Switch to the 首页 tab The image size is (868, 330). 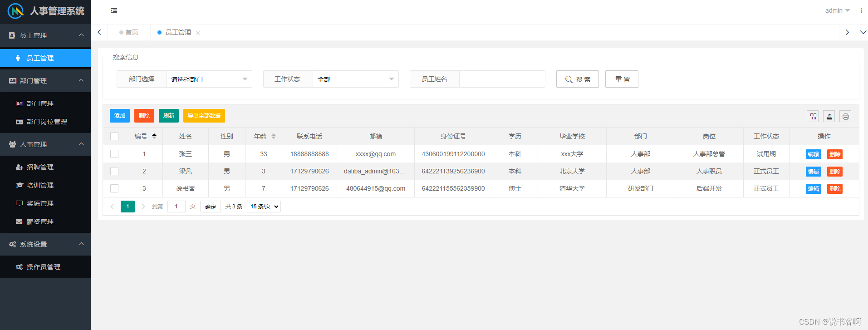[129, 32]
